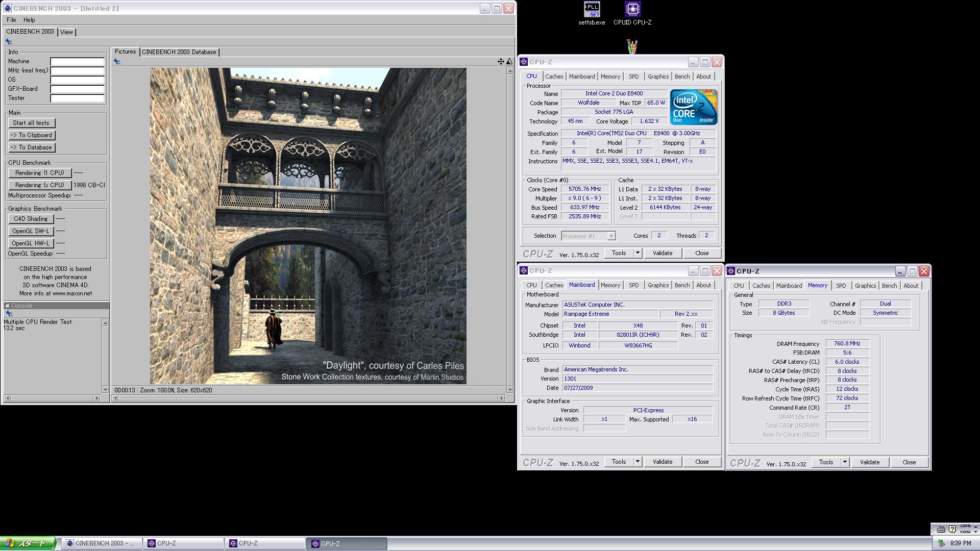Open CPU tab in Memory CPU-Z window
The image size is (980, 551).
pyautogui.click(x=739, y=286)
